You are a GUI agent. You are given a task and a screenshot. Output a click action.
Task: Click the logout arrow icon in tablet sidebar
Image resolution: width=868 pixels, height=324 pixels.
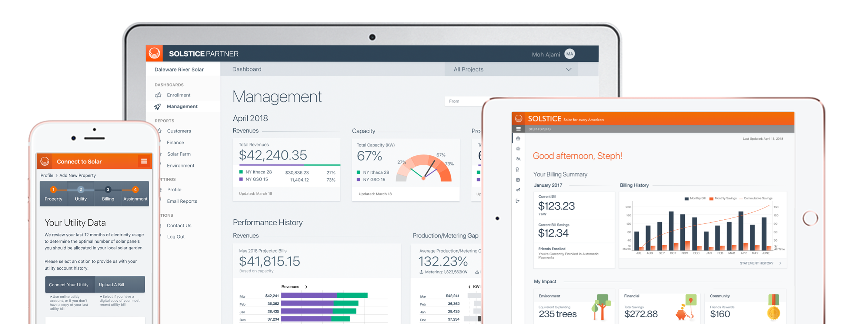click(518, 201)
